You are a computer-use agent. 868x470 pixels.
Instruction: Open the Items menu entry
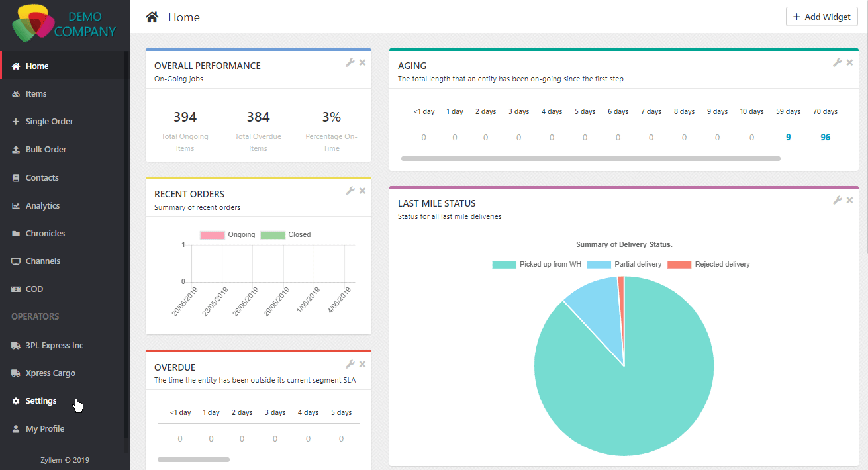(x=62, y=94)
